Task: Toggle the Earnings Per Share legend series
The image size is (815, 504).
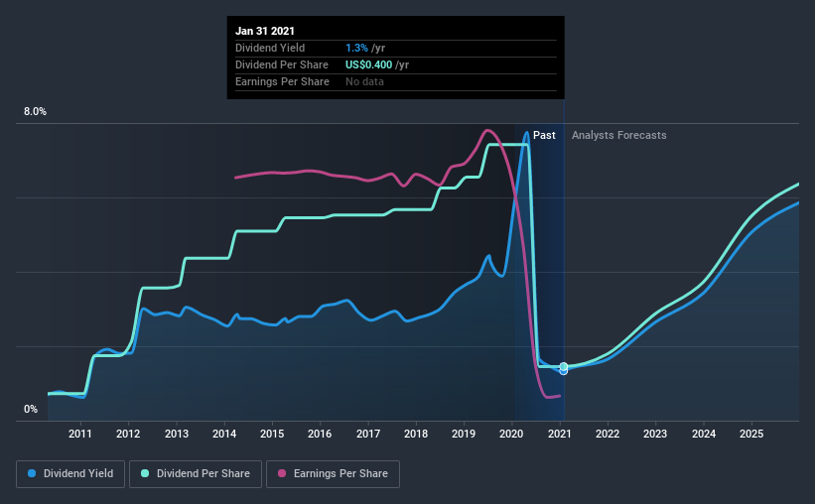Action: pos(333,474)
